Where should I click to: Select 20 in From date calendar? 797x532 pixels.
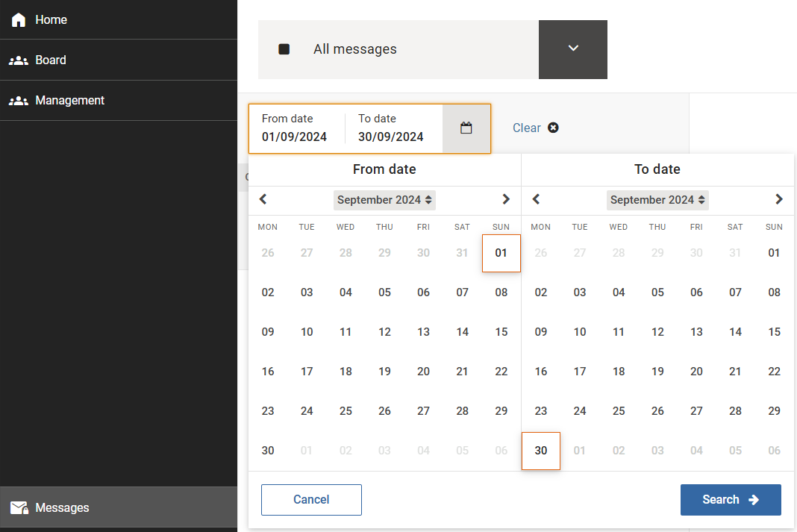423,372
